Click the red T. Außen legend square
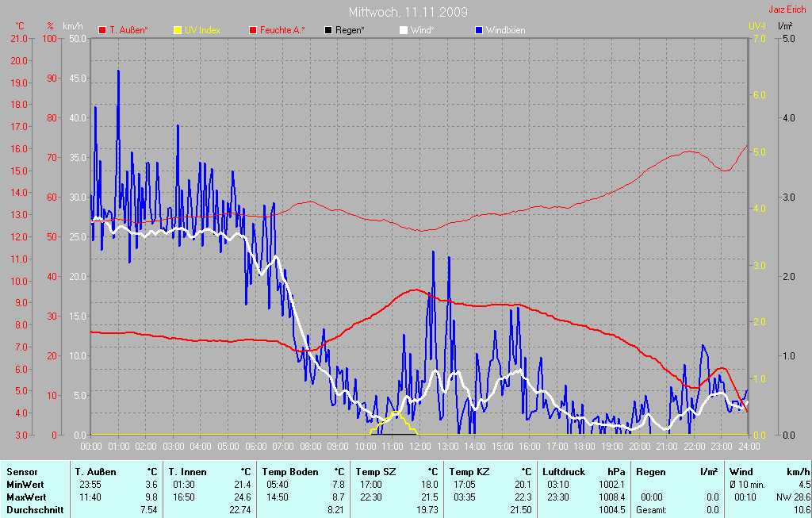Image resolution: width=812 pixels, height=518 pixels. click(x=102, y=30)
